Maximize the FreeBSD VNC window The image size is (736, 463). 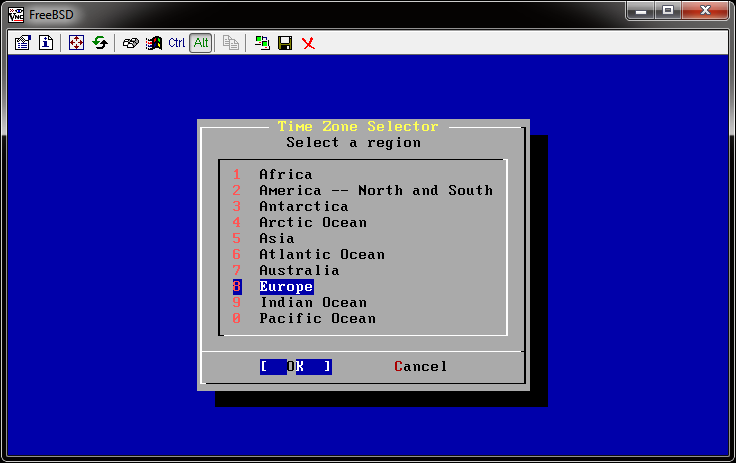tap(667, 11)
